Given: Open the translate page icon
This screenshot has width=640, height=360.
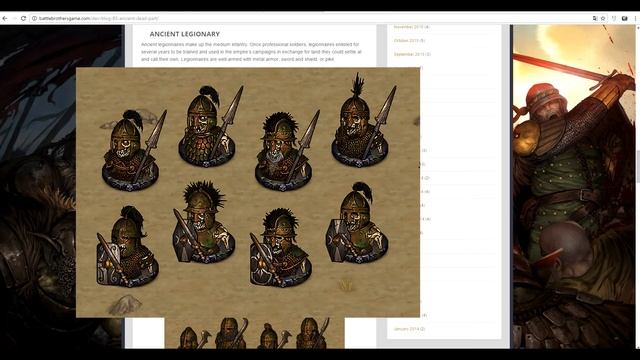Looking at the screenshot, I should pyautogui.click(x=595, y=18).
